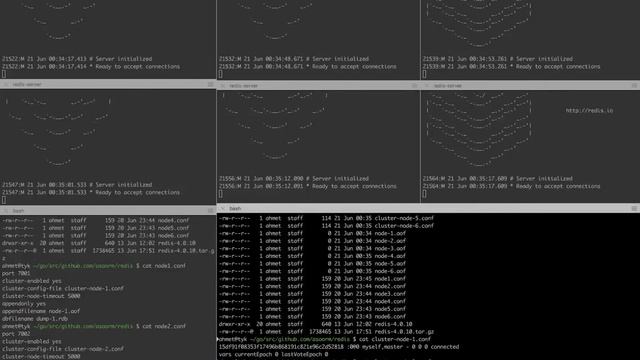Click the node-3.aof file listing
This screenshot has height=360, width=640.
(312, 249)
